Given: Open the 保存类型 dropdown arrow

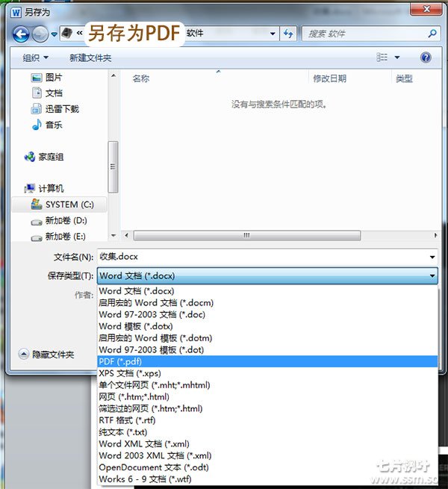Looking at the screenshot, I should coord(432,276).
